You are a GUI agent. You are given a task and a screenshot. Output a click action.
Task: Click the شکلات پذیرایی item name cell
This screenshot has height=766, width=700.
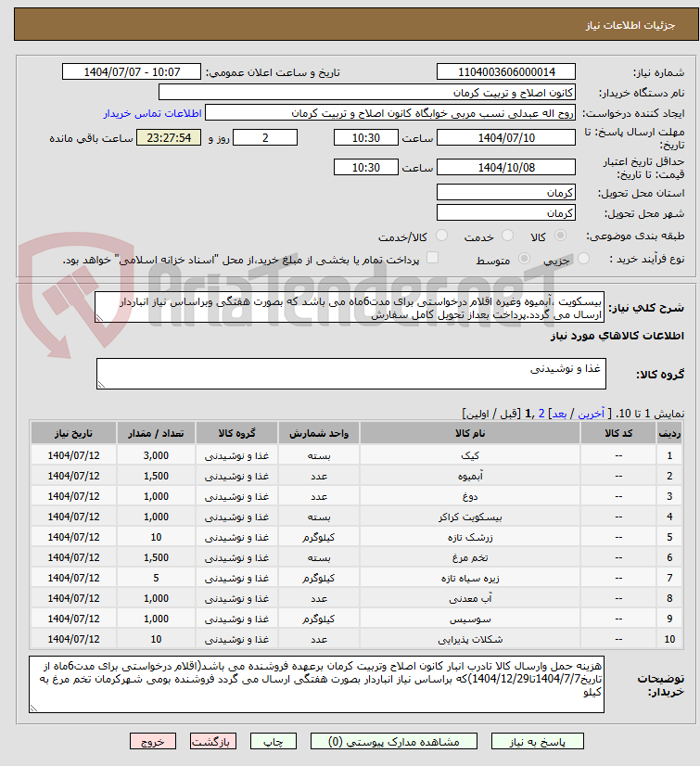470,639
